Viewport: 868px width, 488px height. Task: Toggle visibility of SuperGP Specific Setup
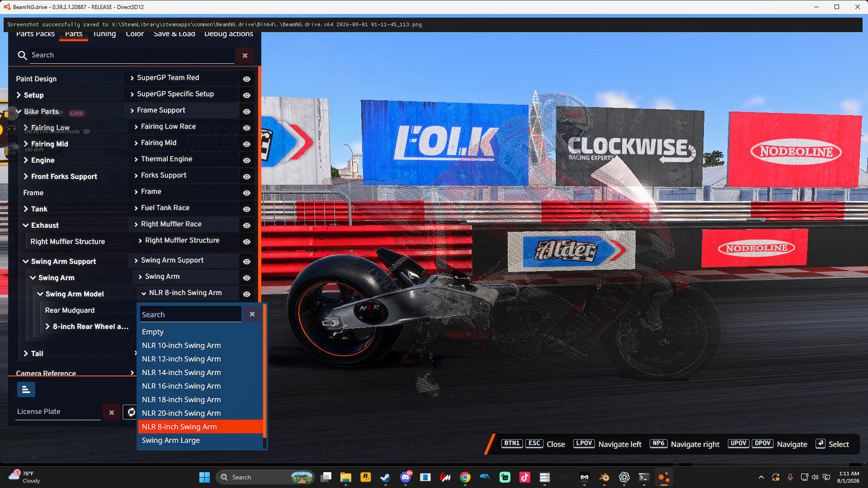[246, 95]
